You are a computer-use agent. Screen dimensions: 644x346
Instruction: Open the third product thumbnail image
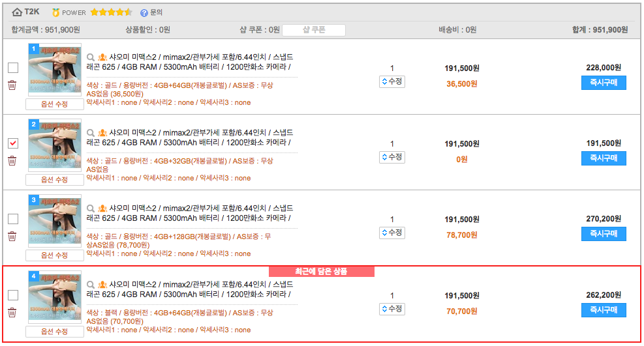pos(55,221)
